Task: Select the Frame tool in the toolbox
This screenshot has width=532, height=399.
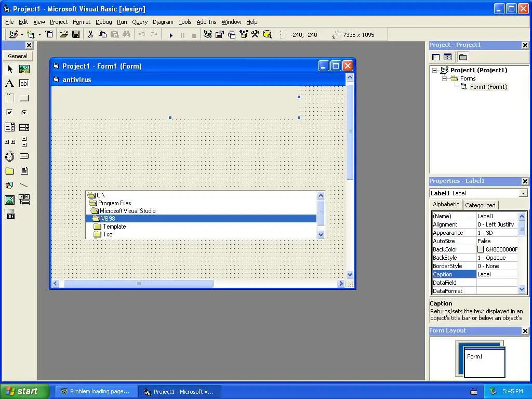Action: [x=10, y=98]
